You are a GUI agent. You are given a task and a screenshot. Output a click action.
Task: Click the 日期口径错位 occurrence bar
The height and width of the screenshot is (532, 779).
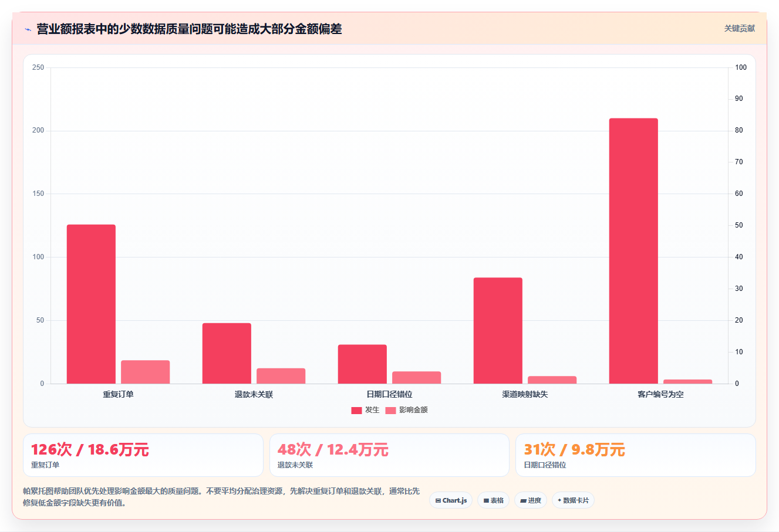(x=362, y=364)
